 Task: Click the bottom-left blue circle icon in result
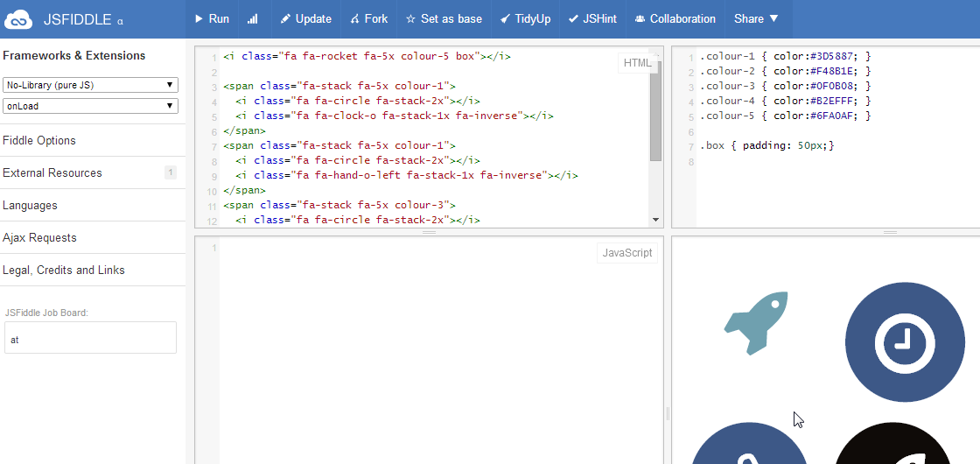tap(749, 443)
